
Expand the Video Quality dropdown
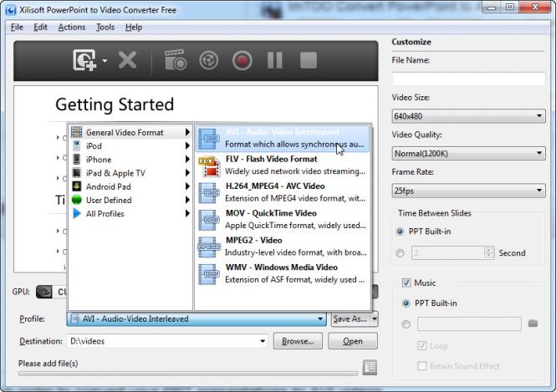[x=468, y=153]
